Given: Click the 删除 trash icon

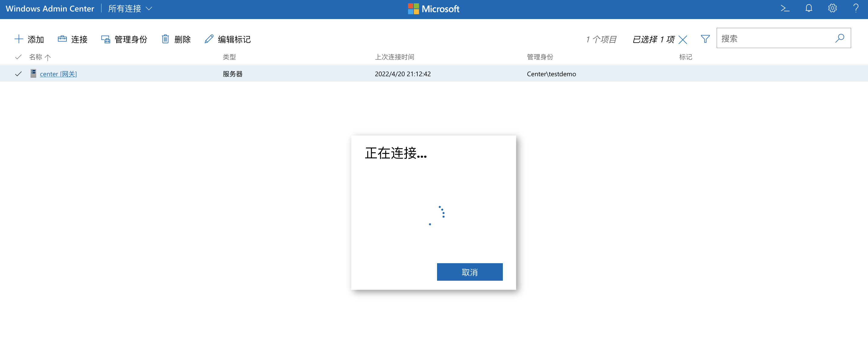Looking at the screenshot, I should (x=166, y=39).
